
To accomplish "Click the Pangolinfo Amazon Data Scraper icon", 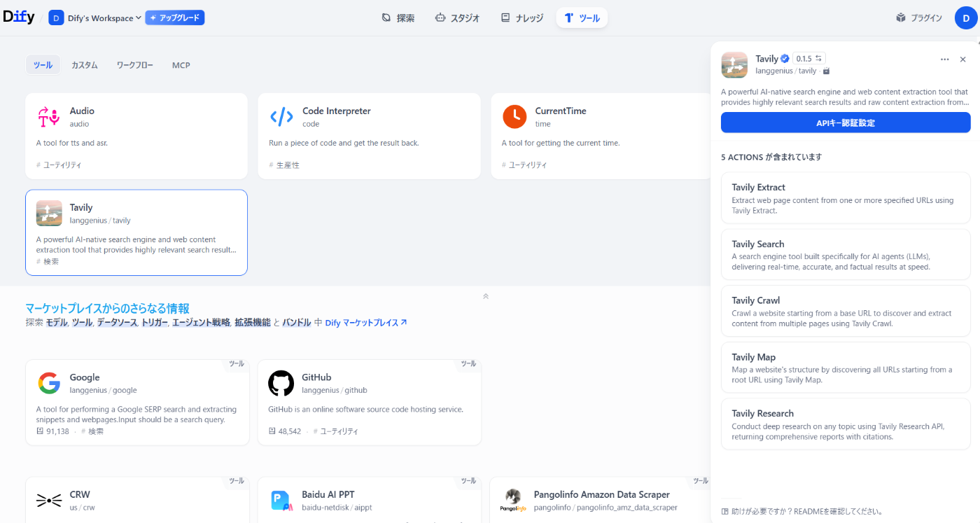I will click(513, 501).
